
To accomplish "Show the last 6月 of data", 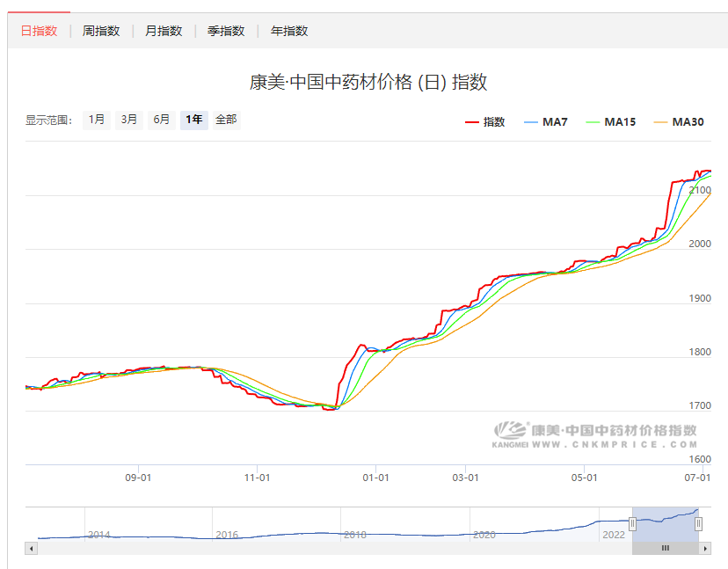I will [x=162, y=120].
